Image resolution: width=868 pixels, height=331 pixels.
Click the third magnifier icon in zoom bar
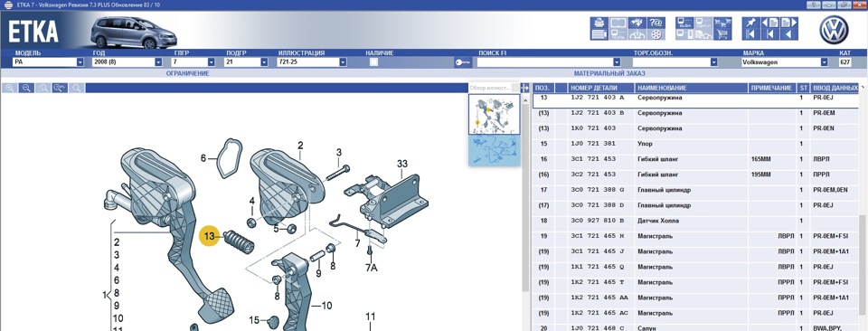(x=43, y=88)
